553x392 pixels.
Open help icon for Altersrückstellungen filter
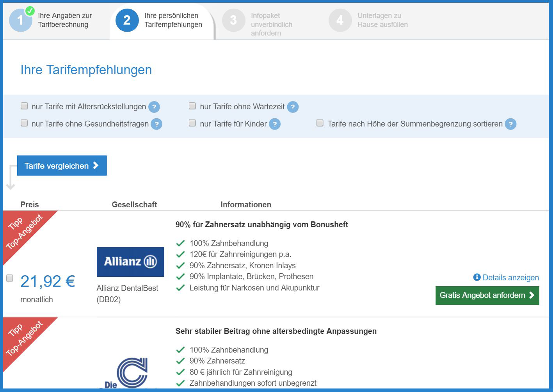154,107
